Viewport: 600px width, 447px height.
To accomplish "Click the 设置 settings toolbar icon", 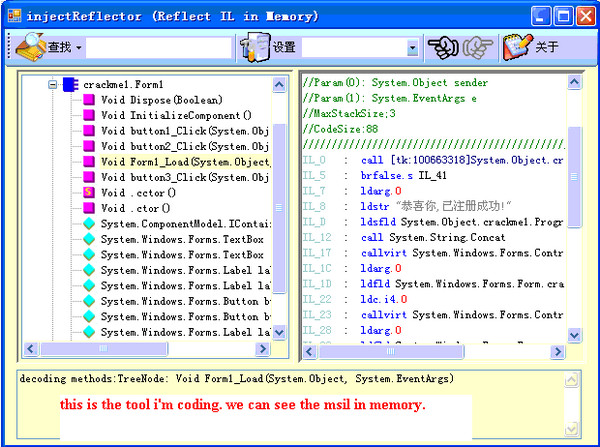I will pyautogui.click(x=255, y=47).
